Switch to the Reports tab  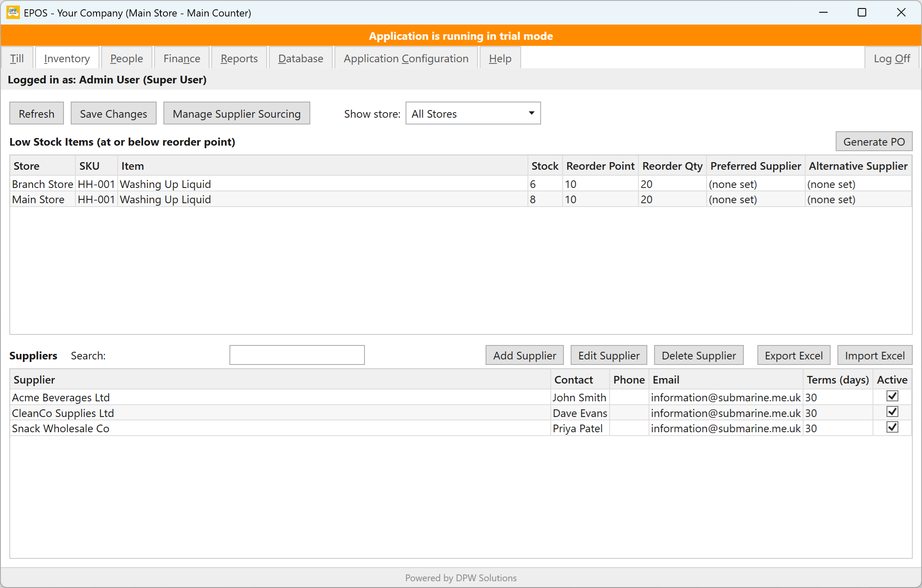point(239,58)
